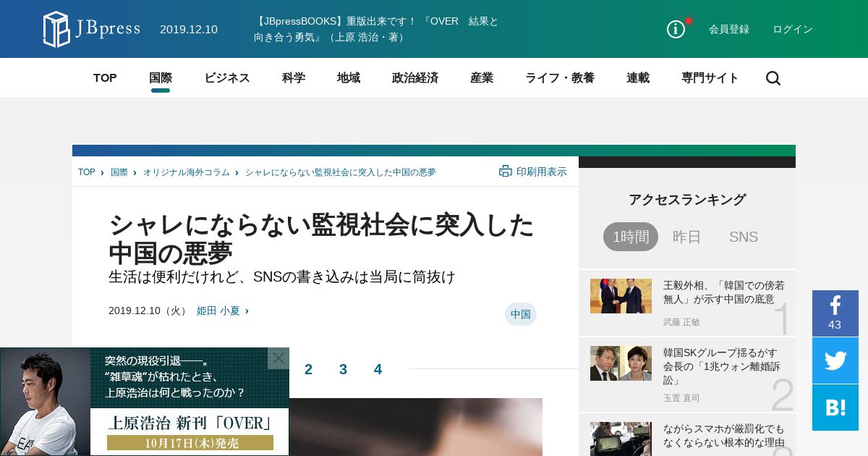Switch ranking to SNS tab
The height and width of the screenshot is (456, 868).
coord(744,237)
